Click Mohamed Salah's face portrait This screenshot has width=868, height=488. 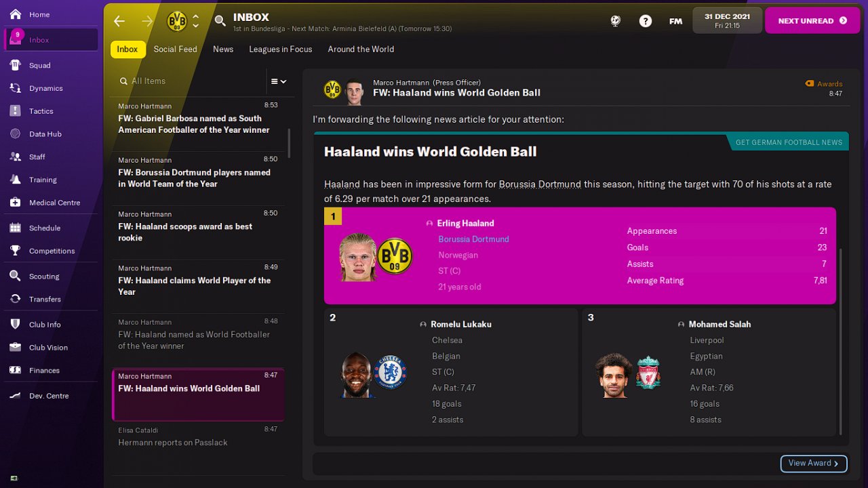pyautogui.click(x=614, y=375)
